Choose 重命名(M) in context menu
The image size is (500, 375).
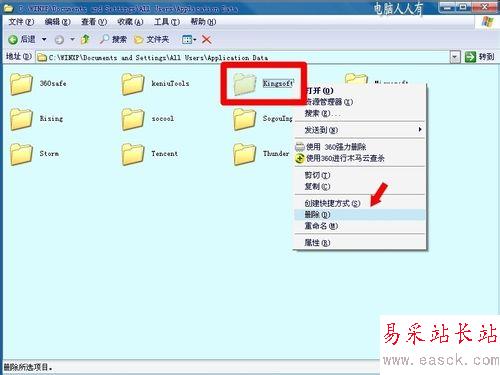pyautogui.click(x=359, y=226)
